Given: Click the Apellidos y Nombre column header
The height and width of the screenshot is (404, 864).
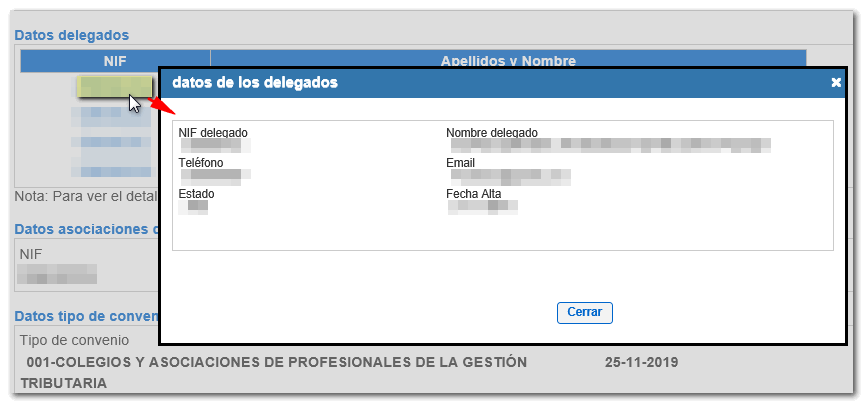Looking at the screenshot, I should pyautogui.click(x=508, y=61).
